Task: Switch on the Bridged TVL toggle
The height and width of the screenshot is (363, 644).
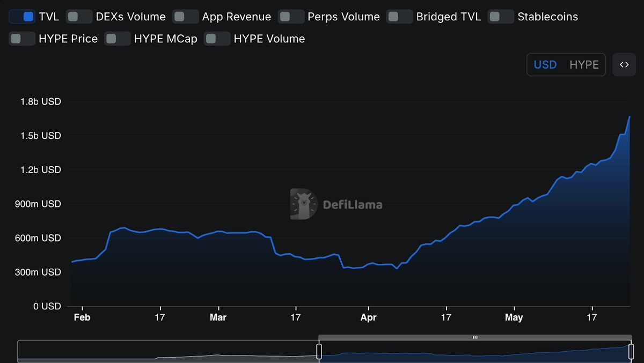Action: click(399, 17)
